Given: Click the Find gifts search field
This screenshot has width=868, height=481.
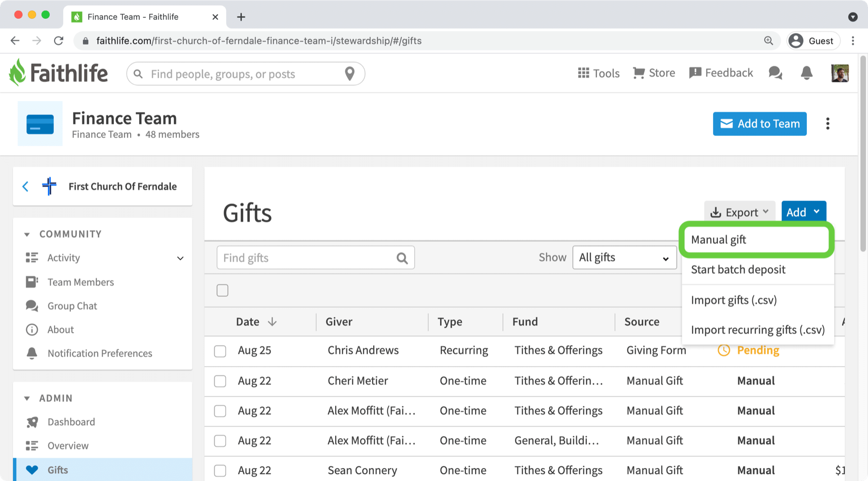Looking at the screenshot, I should [316, 258].
